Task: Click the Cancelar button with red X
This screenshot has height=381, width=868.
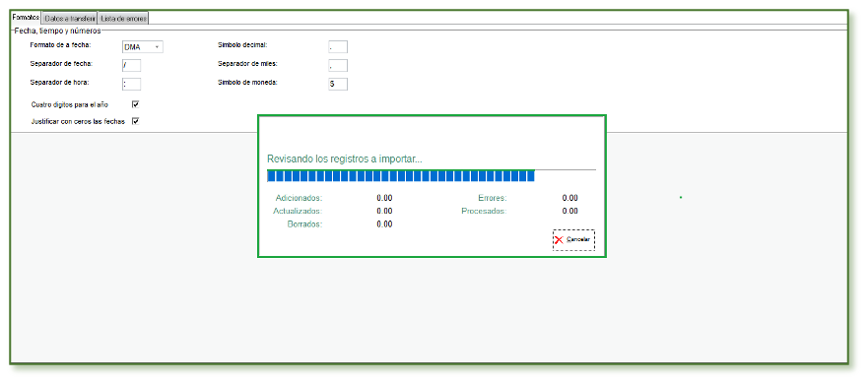Action: click(573, 240)
